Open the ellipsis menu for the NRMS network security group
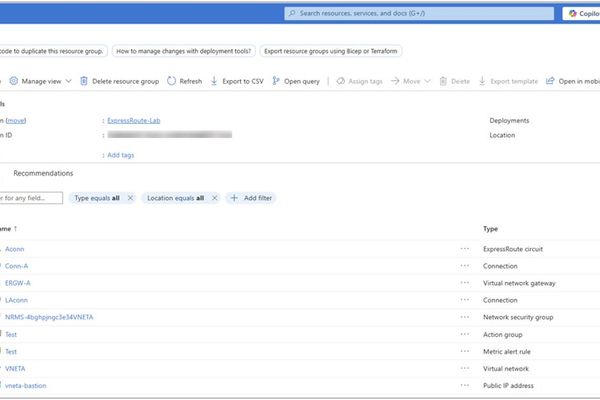The width and height of the screenshot is (600, 400). pyautogui.click(x=465, y=317)
